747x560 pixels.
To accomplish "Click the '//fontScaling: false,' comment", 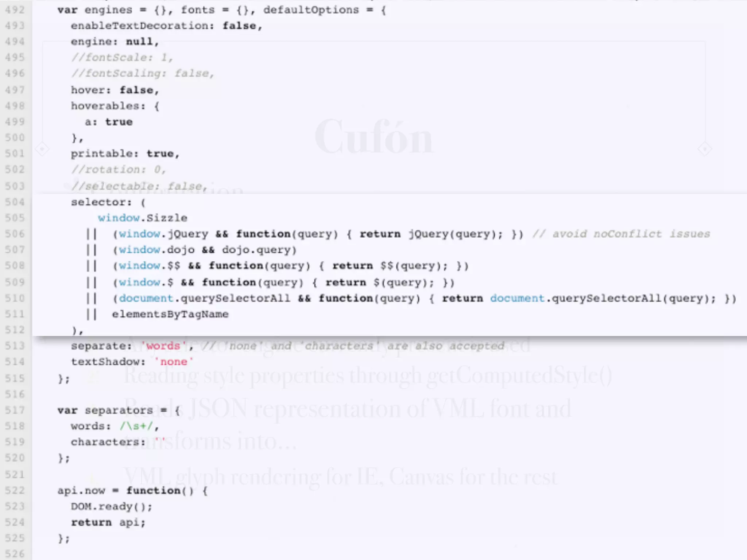I will click(x=143, y=73).
